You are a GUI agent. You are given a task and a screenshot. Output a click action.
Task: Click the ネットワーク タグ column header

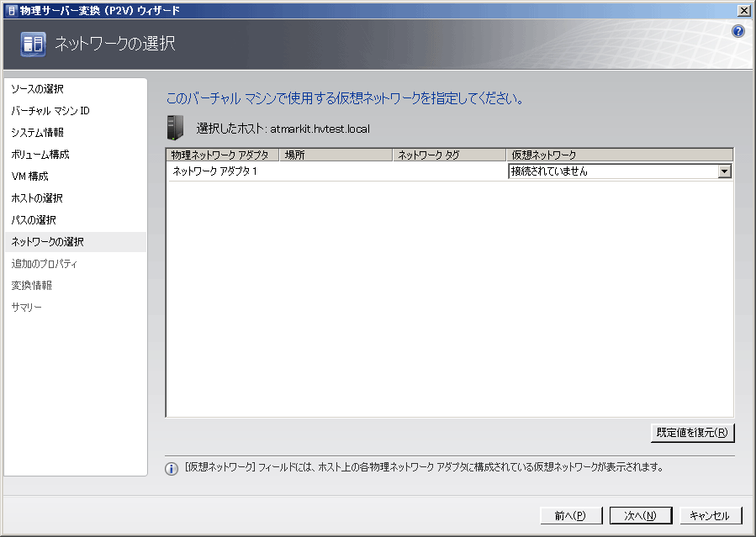pos(449,155)
